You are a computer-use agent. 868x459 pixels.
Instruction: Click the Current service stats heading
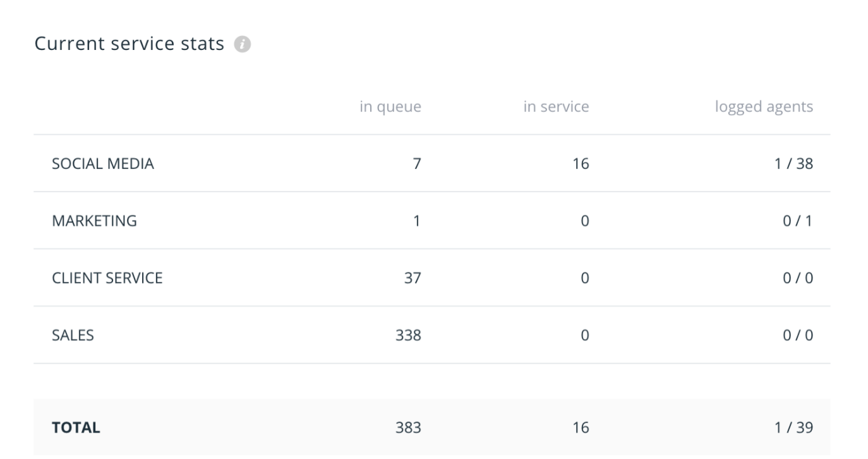click(x=130, y=44)
